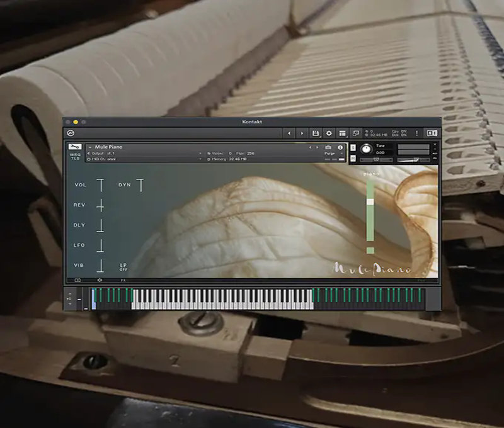Click the Max voices value 256
Screen dimensions: 504x428
(x=251, y=154)
